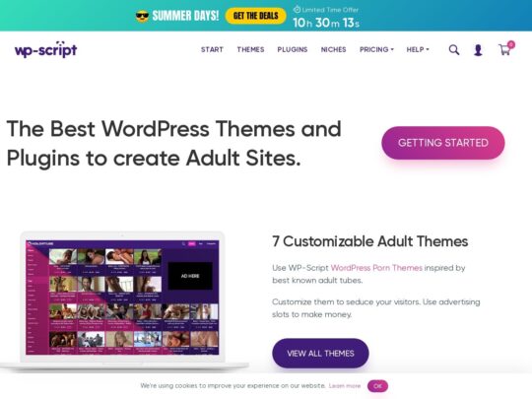Click the sunglasses emoji in banner
This screenshot has height=399, width=532.
[x=142, y=16]
